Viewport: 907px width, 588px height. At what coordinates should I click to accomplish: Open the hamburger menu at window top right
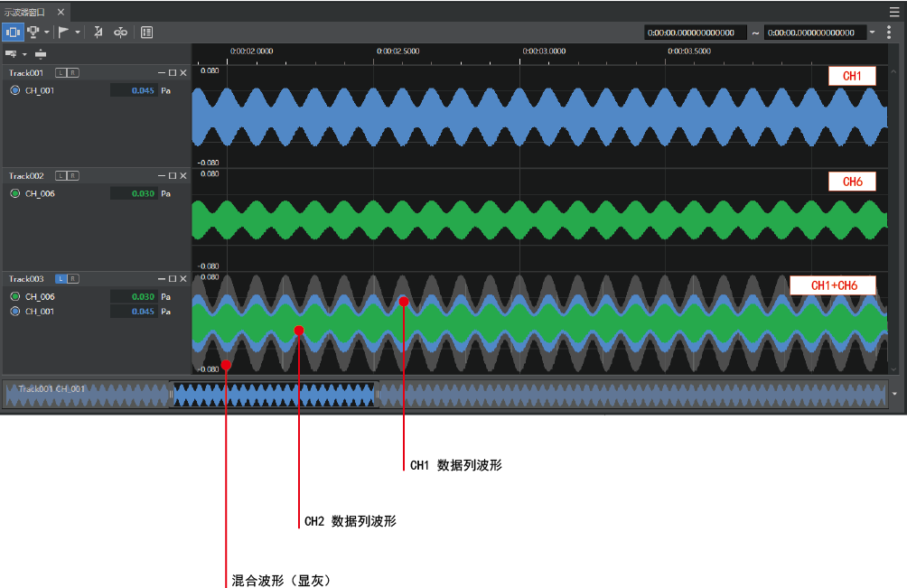coord(894,12)
